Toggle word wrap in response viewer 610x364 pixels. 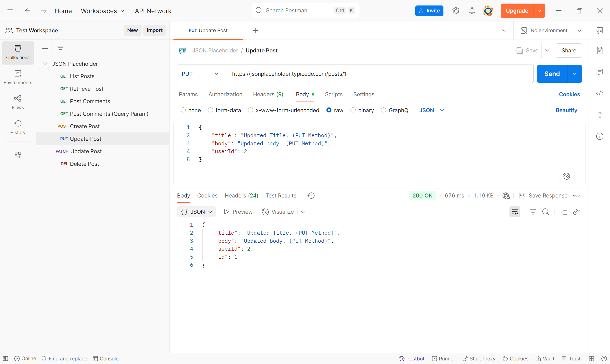click(x=515, y=212)
